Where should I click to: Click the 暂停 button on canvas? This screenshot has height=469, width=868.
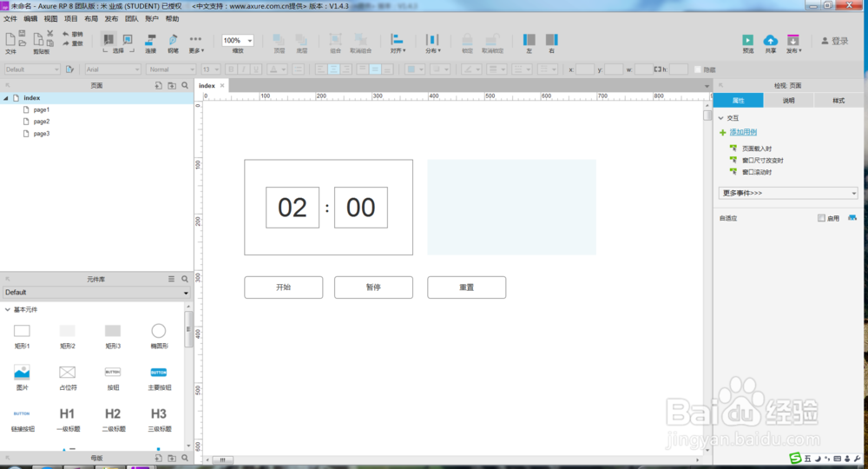click(373, 287)
